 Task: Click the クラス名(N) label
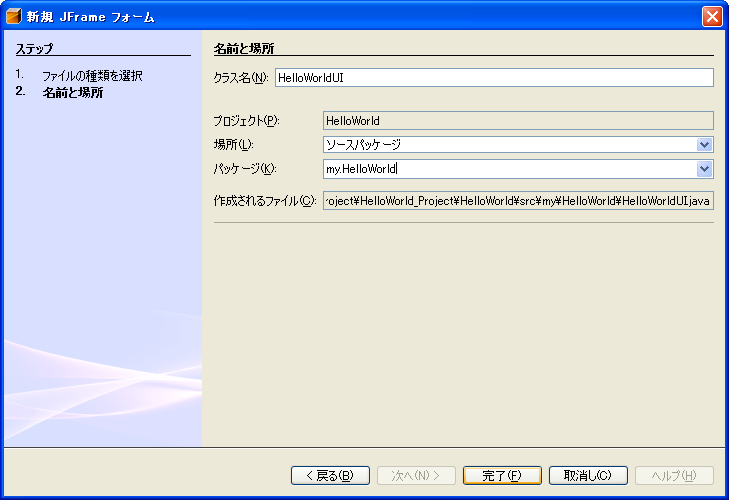pos(242,78)
